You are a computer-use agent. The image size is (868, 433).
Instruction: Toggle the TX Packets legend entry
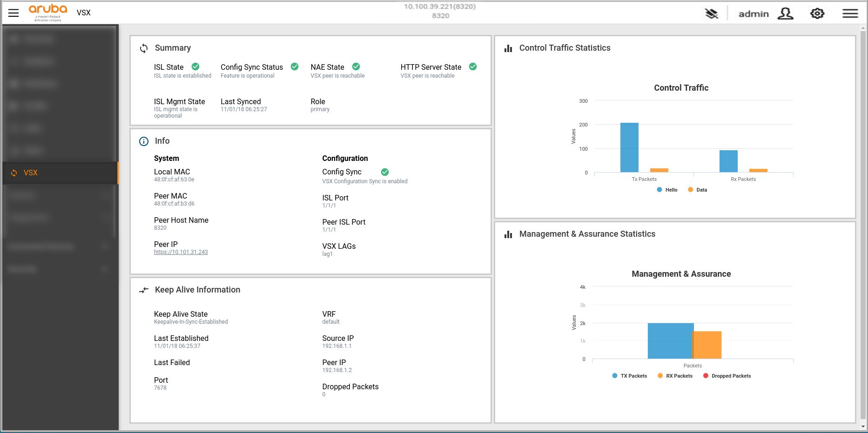point(629,376)
